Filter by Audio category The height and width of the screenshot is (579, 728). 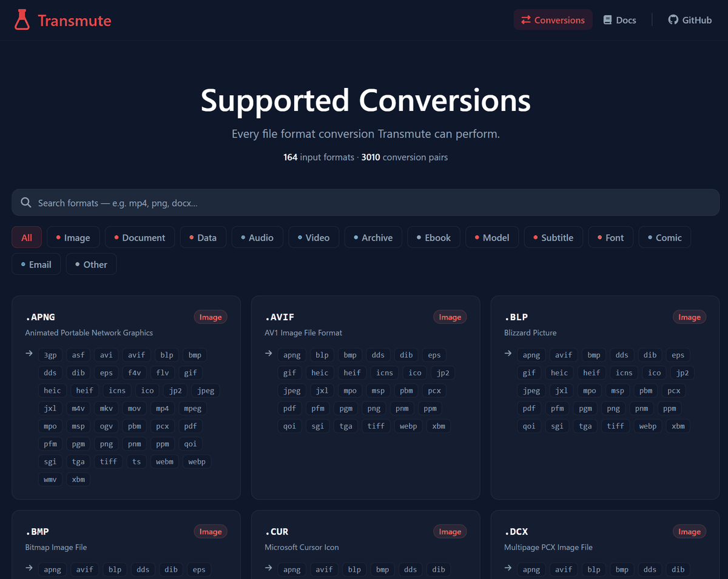pos(257,238)
